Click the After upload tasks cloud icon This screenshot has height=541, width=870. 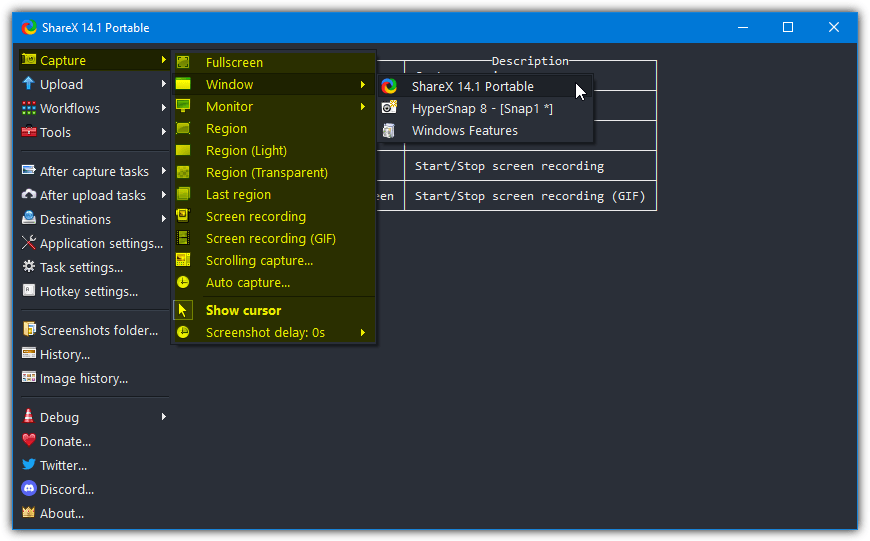(x=29, y=194)
